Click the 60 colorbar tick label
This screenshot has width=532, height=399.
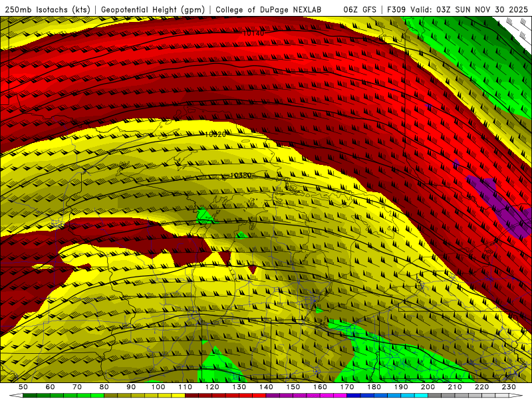51,387
